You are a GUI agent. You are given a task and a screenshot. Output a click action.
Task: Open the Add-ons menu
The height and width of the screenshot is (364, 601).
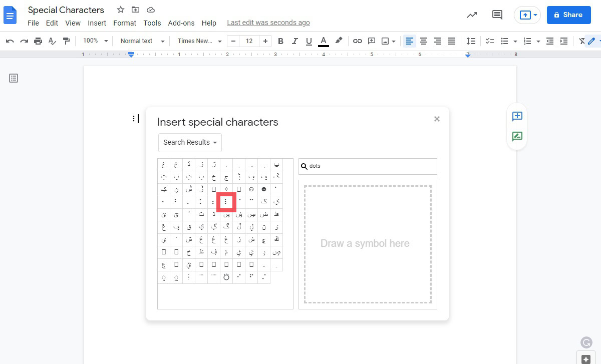tap(181, 23)
